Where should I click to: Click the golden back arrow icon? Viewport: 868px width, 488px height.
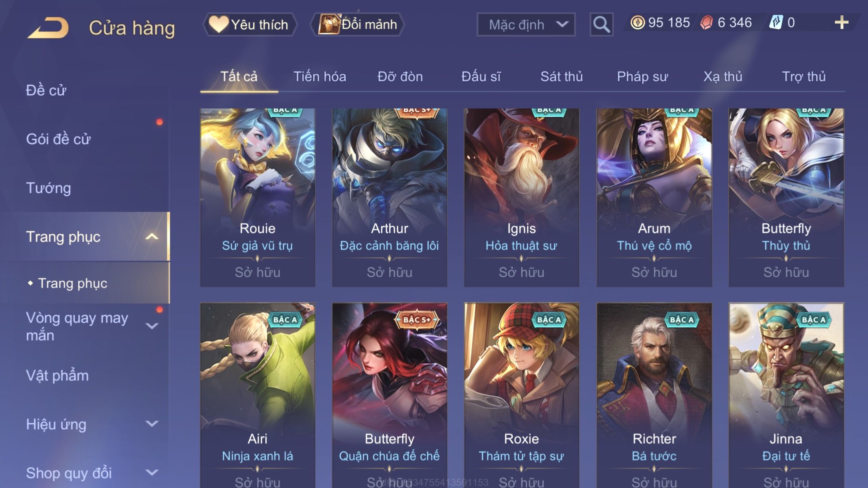[48, 28]
